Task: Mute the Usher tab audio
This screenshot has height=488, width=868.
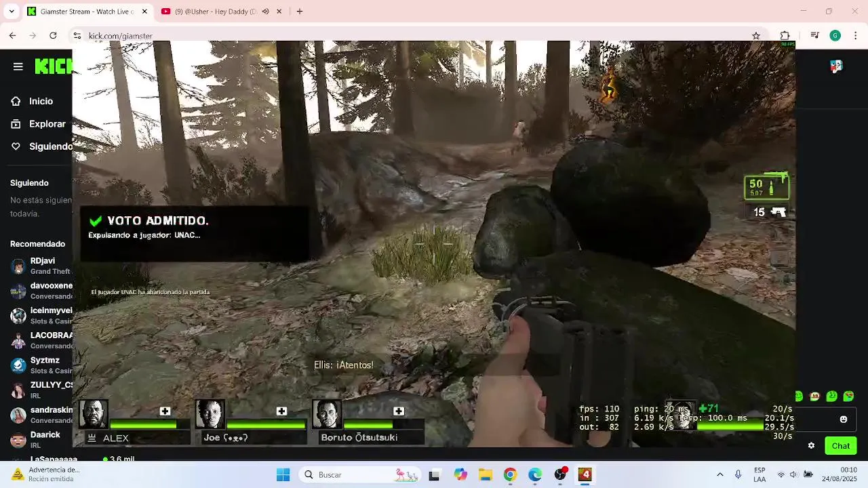Action: [x=265, y=12]
